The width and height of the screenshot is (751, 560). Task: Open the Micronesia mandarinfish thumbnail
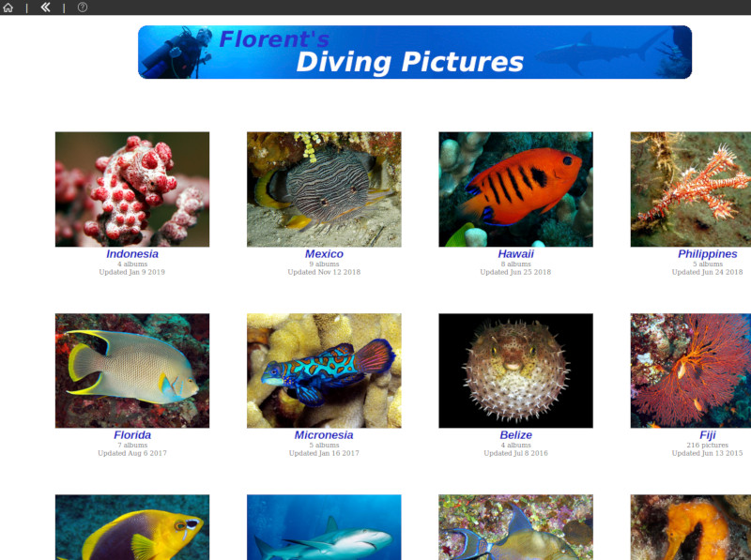(x=324, y=371)
